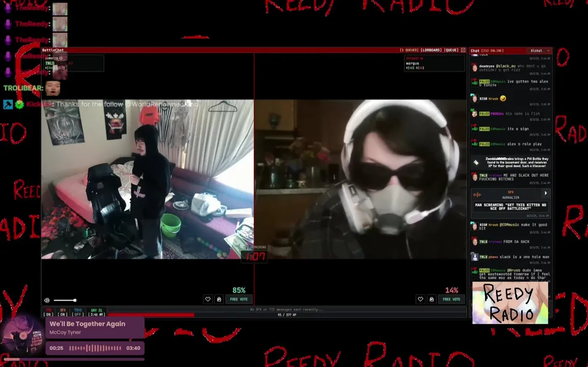The image size is (588, 367).
Task: Click the 85% vote percentage
Action: tap(239, 290)
